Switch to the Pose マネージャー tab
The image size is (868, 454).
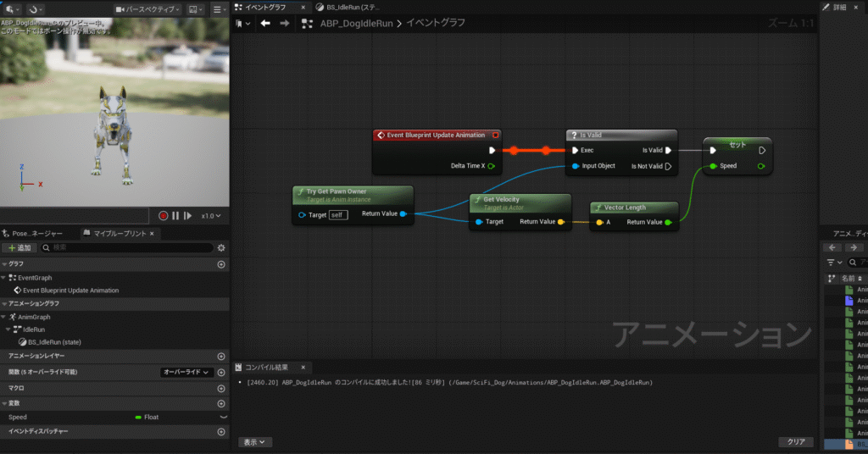(x=32, y=234)
